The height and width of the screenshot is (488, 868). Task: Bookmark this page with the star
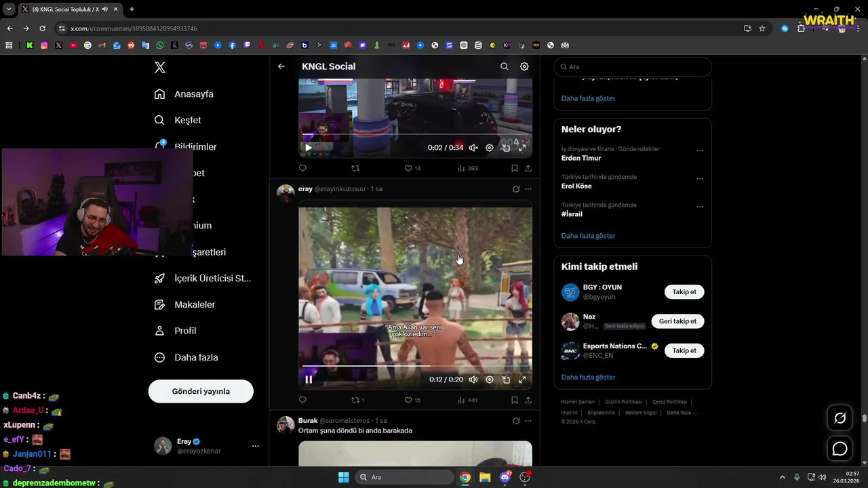[x=762, y=28]
